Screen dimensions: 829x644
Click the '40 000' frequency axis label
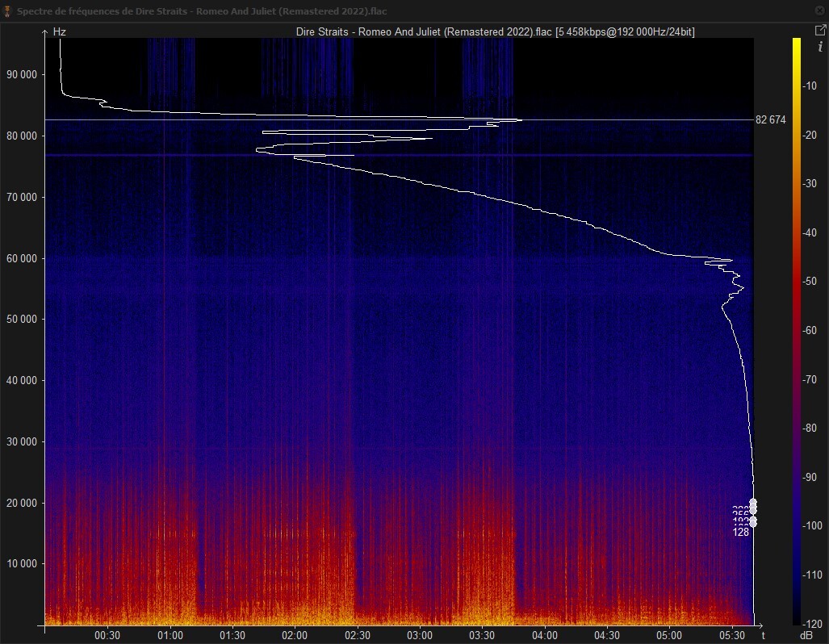[x=22, y=381]
